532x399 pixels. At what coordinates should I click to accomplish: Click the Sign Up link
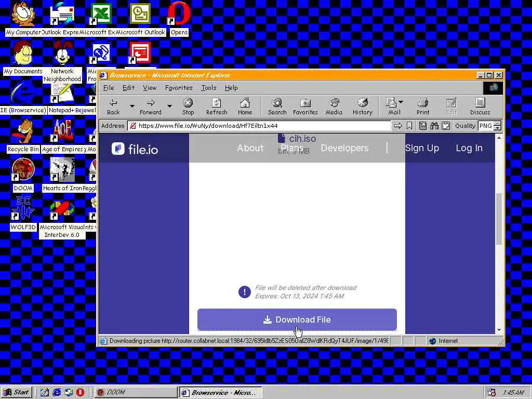pos(422,148)
